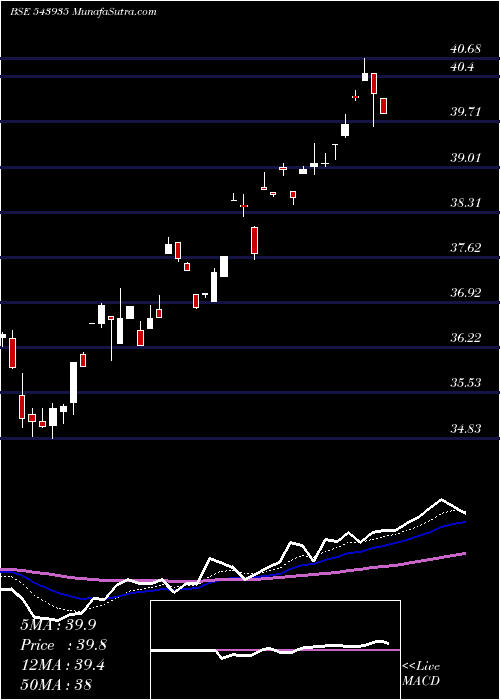Click the 37.62 price level label
Image resolution: width=500 pixels, height=700 pixels.
click(465, 247)
